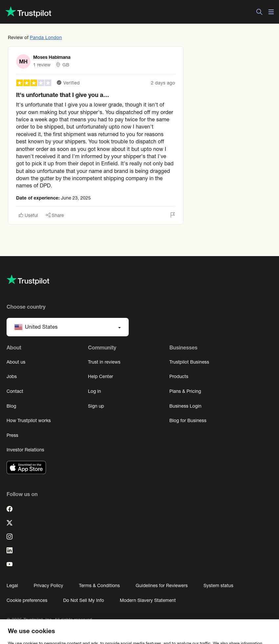The height and width of the screenshot is (644, 279).
Task: Open Do Not Sell My Info link
Action: (x=83, y=600)
